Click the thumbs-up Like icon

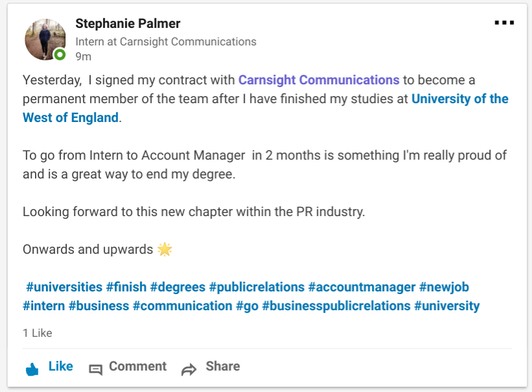32,369
